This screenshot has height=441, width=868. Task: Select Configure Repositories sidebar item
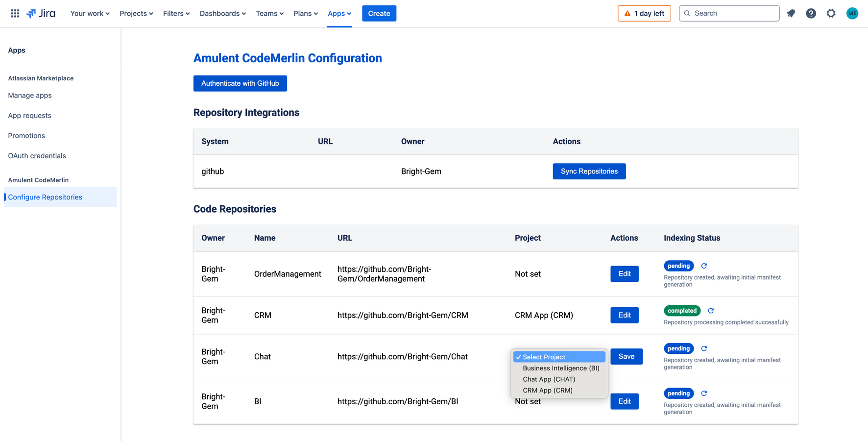coord(60,197)
